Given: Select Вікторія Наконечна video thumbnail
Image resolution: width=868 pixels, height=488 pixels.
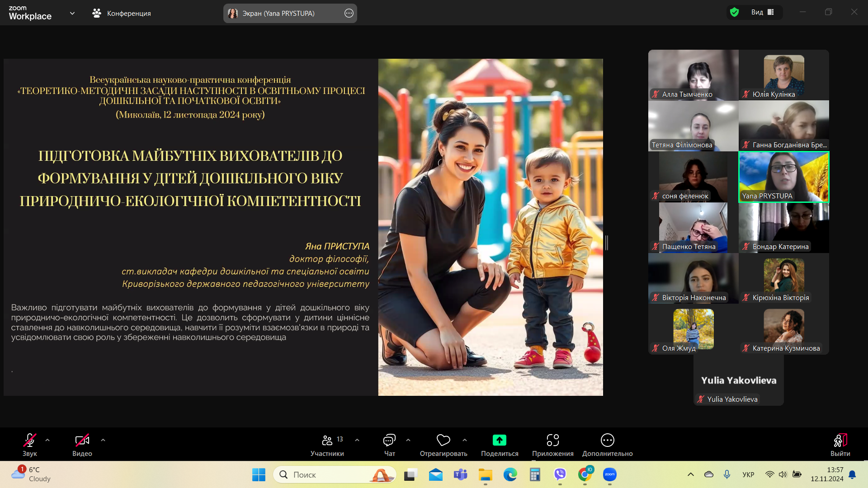Looking at the screenshot, I should click(x=693, y=278).
